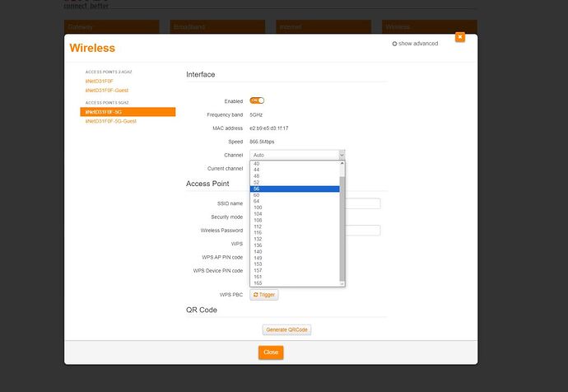Click the show advanced plus icon
This screenshot has height=392, width=568.
[395, 44]
